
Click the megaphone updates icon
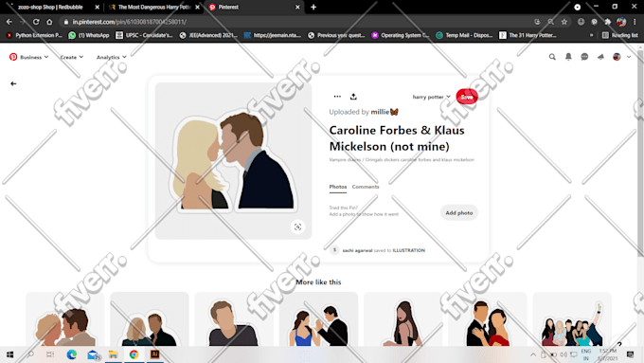(x=600, y=57)
